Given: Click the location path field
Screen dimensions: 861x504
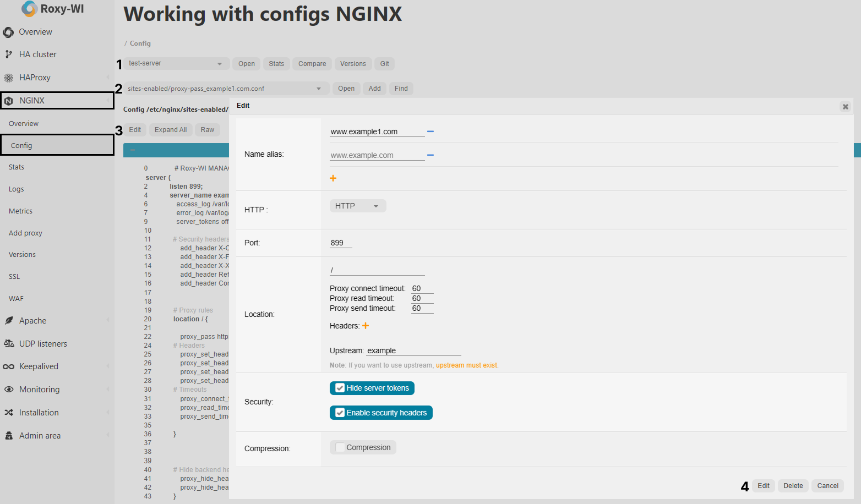Looking at the screenshot, I should pyautogui.click(x=377, y=270).
